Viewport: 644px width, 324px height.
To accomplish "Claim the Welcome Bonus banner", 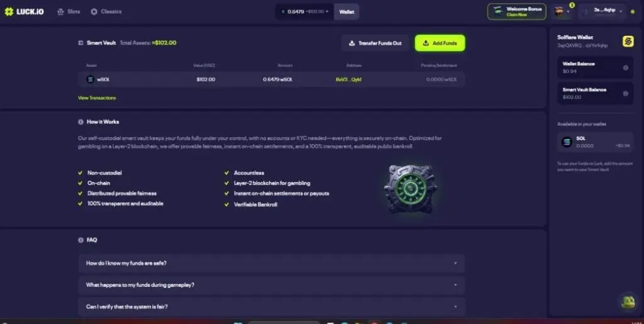I will coord(517,11).
